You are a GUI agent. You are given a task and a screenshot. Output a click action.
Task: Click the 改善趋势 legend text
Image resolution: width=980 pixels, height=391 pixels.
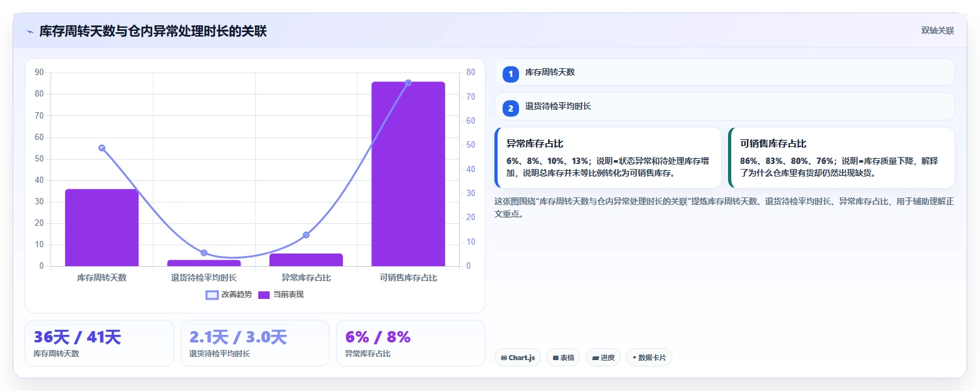point(237,295)
